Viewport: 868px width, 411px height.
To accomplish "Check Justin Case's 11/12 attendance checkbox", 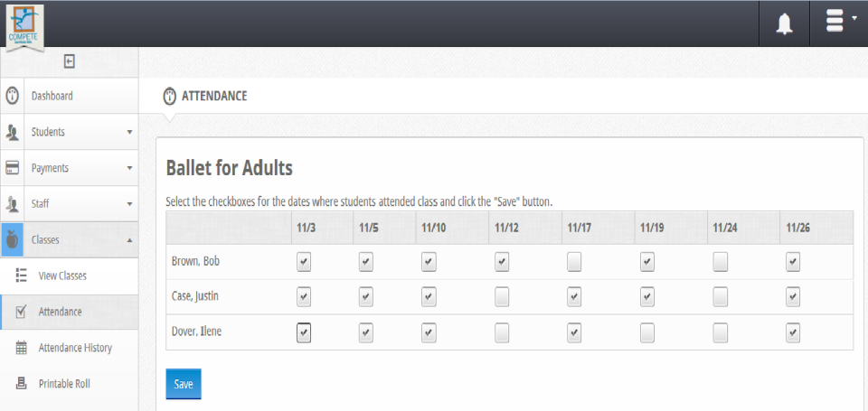I will click(x=502, y=296).
